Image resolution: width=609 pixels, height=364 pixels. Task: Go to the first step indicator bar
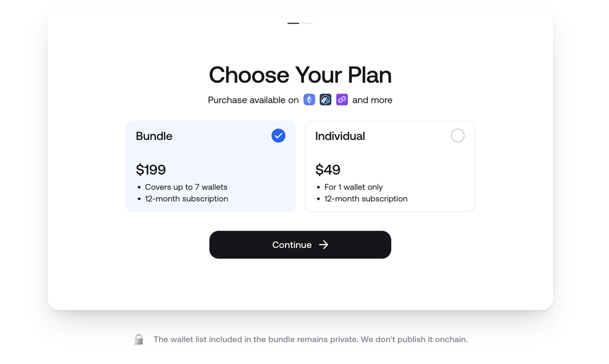[x=294, y=23]
